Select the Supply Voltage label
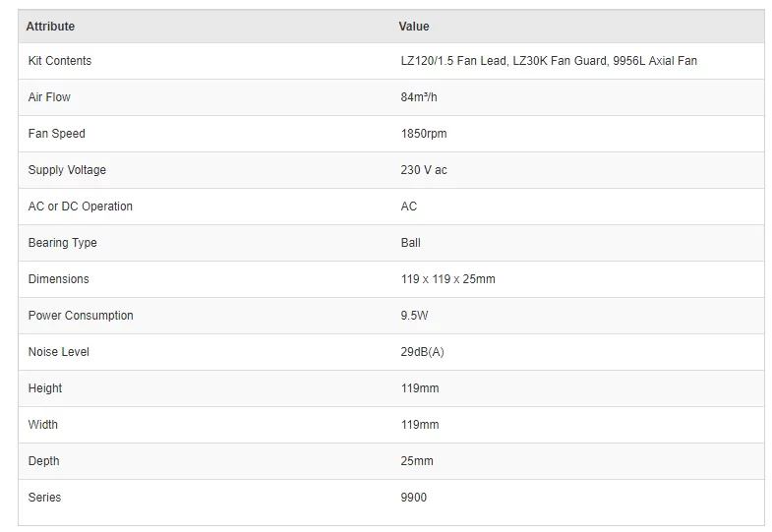This screenshot has width=772, height=532. pos(67,170)
